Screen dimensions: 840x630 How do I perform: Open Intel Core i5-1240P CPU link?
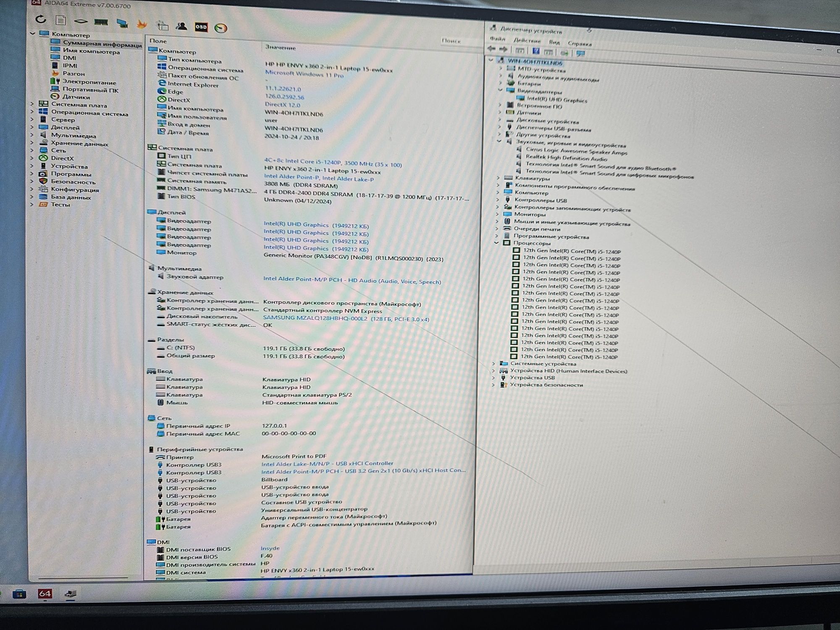pos(333,163)
